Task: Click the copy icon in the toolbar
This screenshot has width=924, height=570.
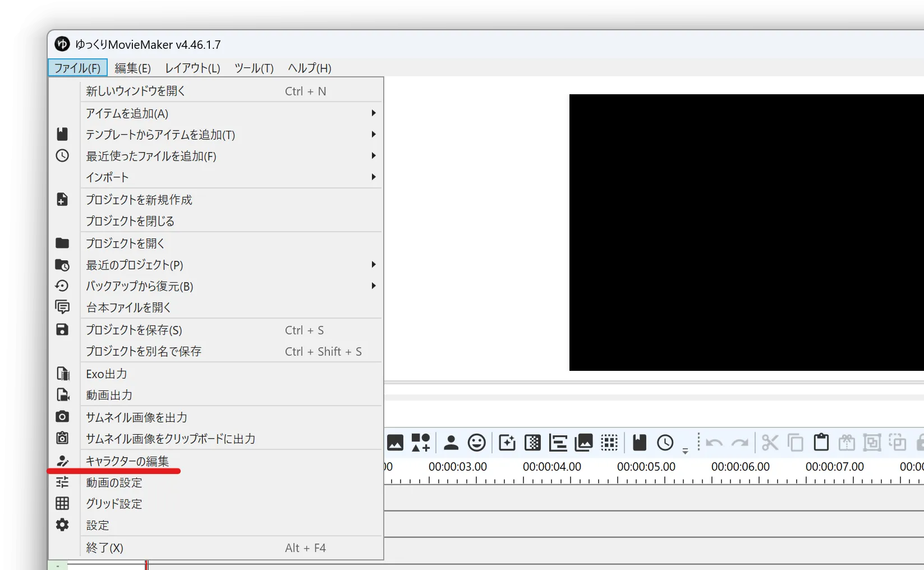Action: coord(796,443)
